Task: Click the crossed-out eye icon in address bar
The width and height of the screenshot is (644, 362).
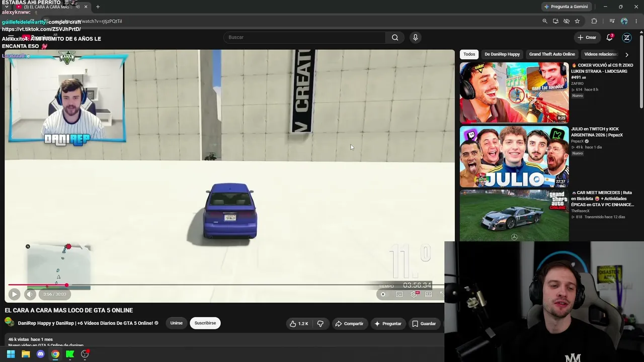Action: coord(567,21)
